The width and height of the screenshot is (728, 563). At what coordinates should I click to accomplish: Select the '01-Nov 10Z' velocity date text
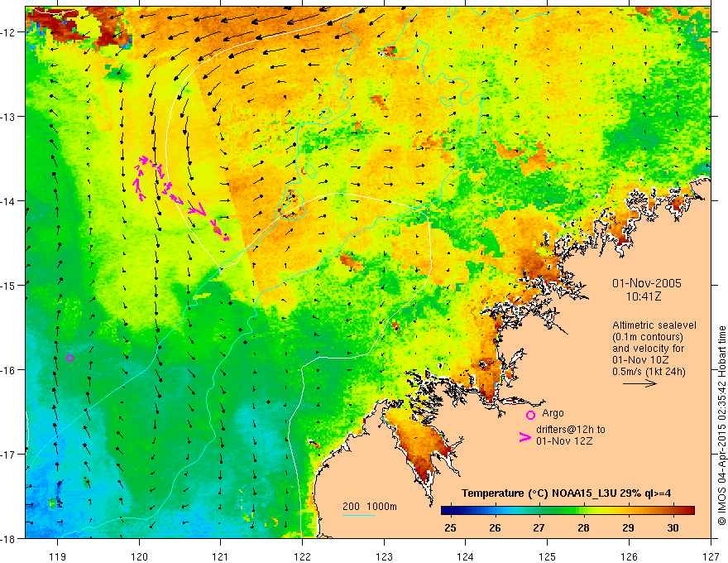(x=640, y=360)
